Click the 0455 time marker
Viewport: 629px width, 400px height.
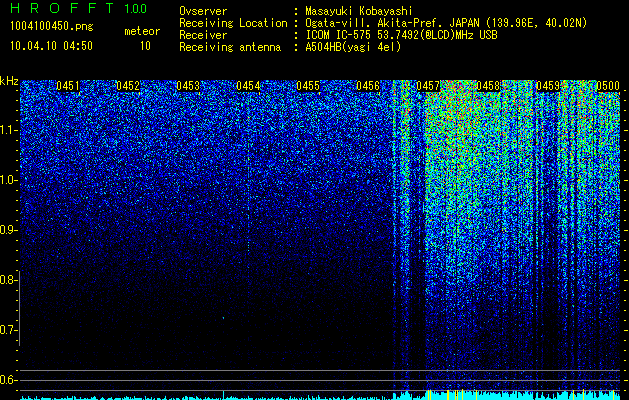pos(308,86)
